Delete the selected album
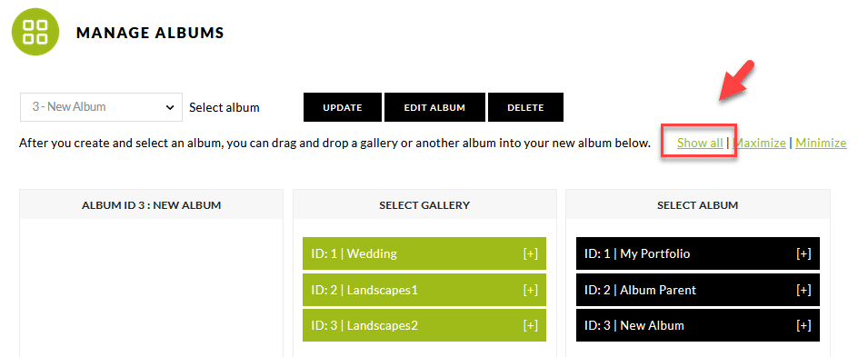This screenshot has width=868, height=357. (525, 107)
